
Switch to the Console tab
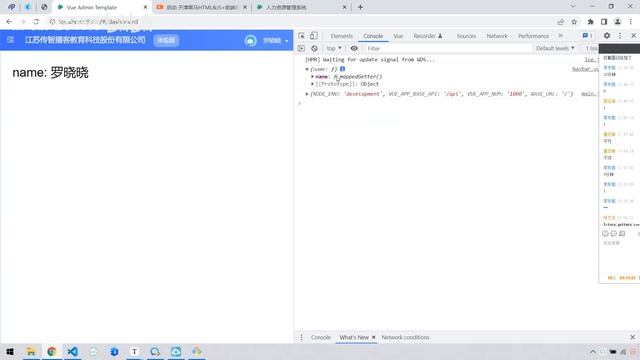(373, 36)
